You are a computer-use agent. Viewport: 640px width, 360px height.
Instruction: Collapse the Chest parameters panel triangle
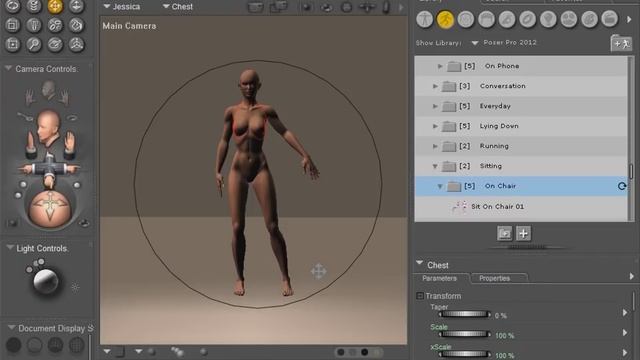click(420, 264)
